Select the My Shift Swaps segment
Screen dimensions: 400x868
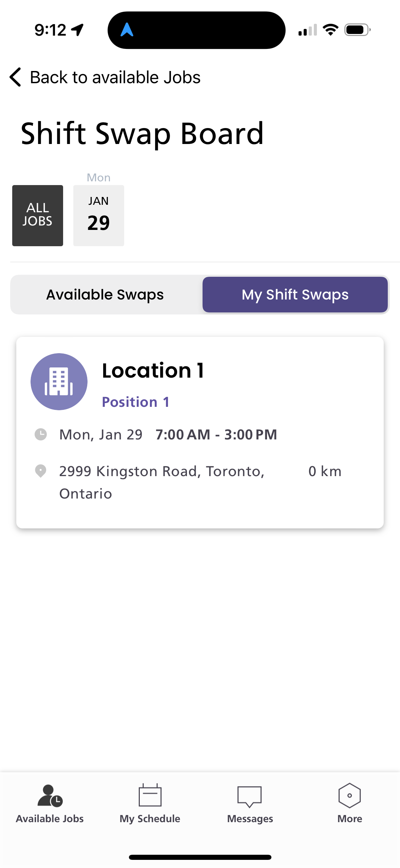(295, 295)
